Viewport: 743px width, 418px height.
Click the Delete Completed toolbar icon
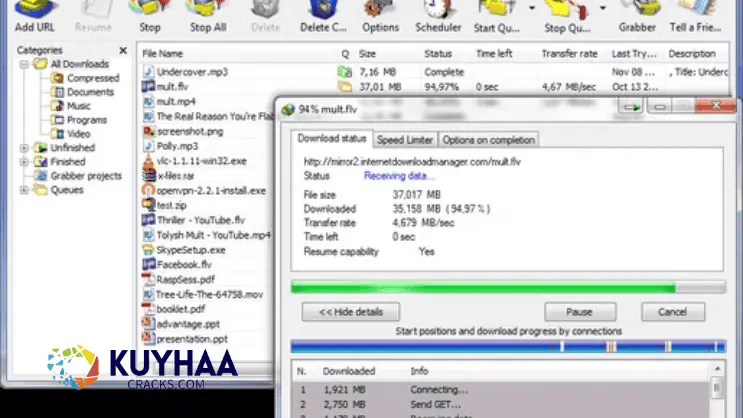coord(320,12)
